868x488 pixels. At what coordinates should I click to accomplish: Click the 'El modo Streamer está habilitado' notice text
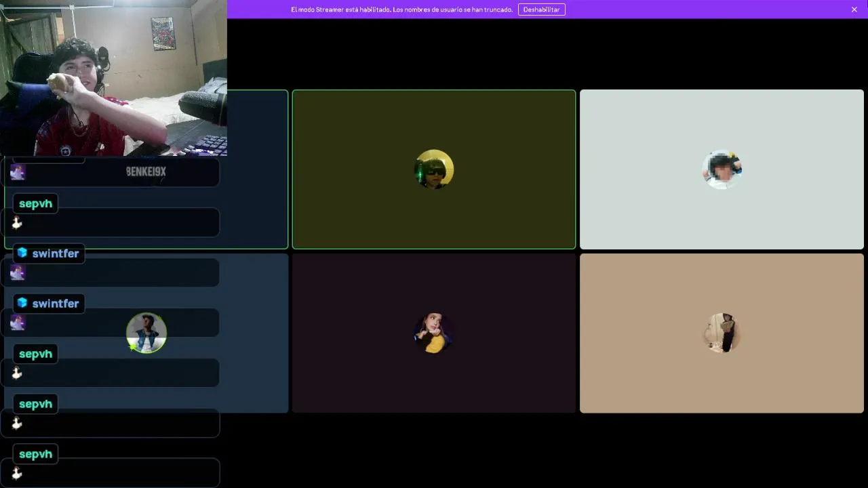(401, 9)
